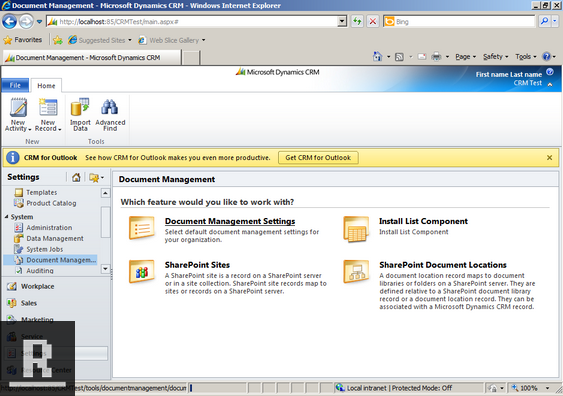Click the Workplace navigation icon
Image resolution: width=563 pixels, height=396 pixels.
click(12, 286)
